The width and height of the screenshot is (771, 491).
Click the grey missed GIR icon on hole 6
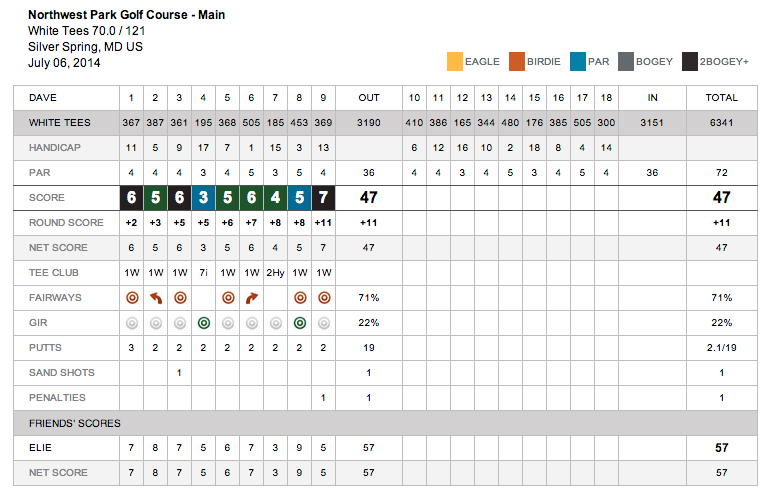click(x=251, y=322)
